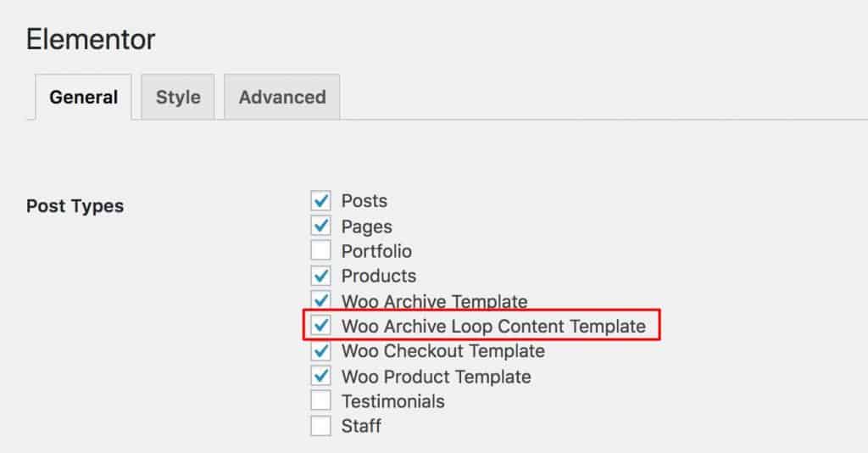The width and height of the screenshot is (868, 453).
Task: Toggle the Woo Checkout Template checkbox
Action: pyautogui.click(x=320, y=351)
